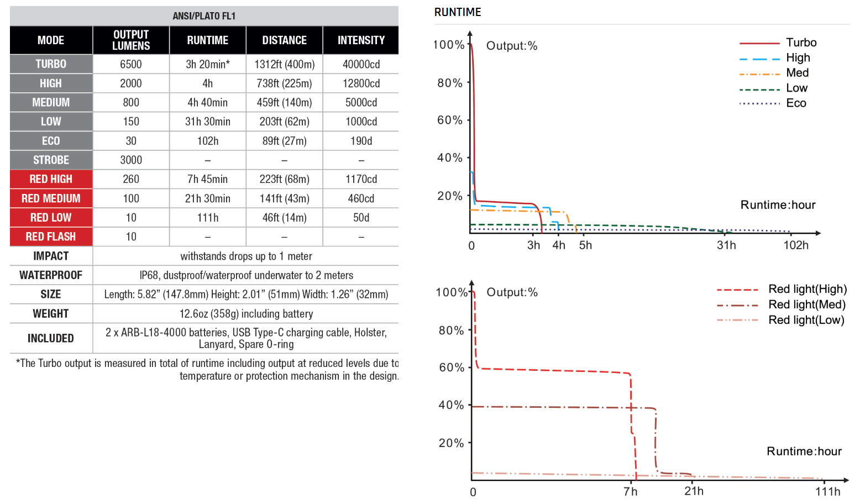Click the OUTPUT LUMENS column header
Screen dimensions: 865x504
(131, 40)
